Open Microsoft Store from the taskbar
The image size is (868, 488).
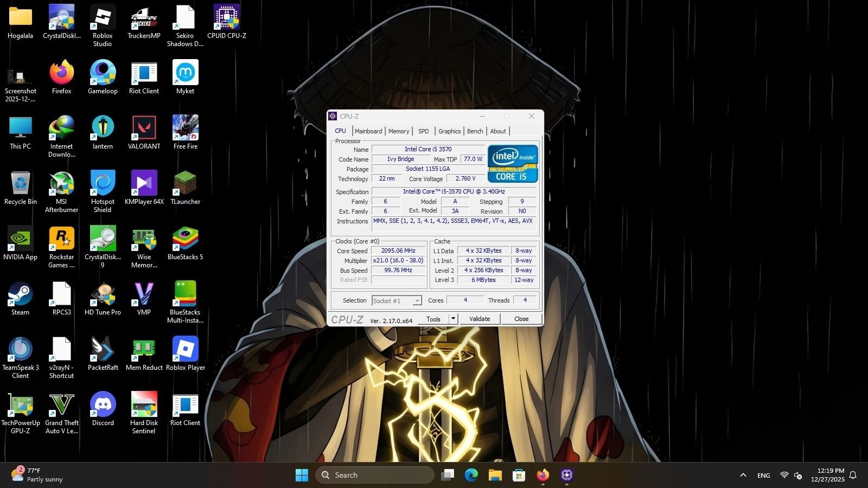(x=519, y=475)
